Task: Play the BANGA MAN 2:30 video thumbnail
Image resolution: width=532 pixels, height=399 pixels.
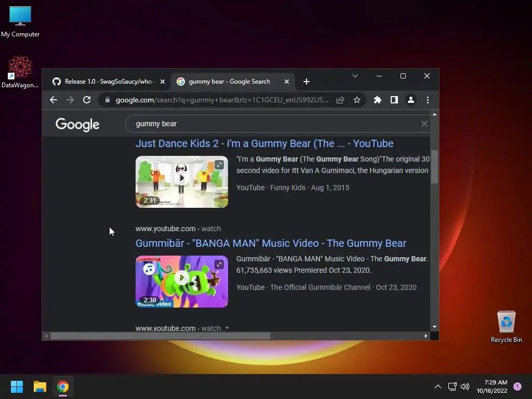Action: (182, 281)
